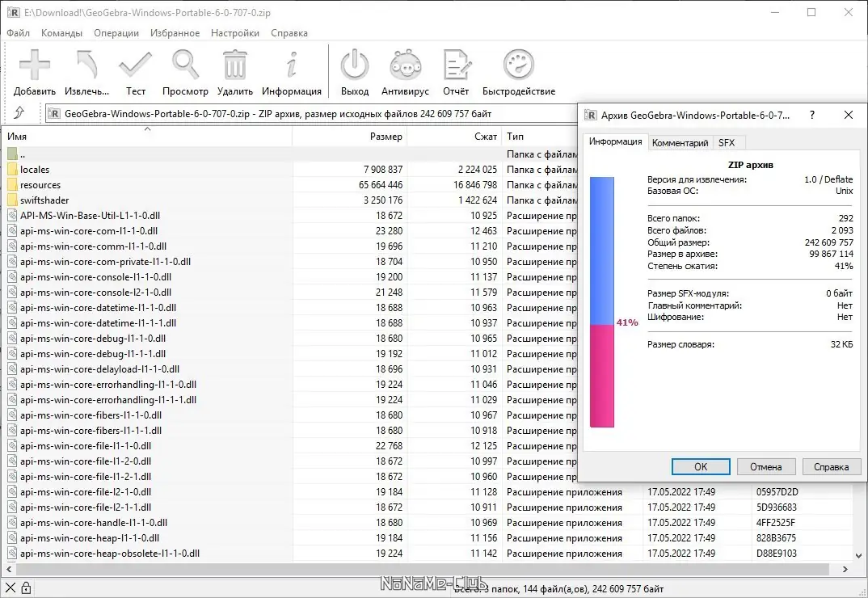Click the api-ms-win-core-heap-l1-1-0.dll file icon

pos(13,537)
